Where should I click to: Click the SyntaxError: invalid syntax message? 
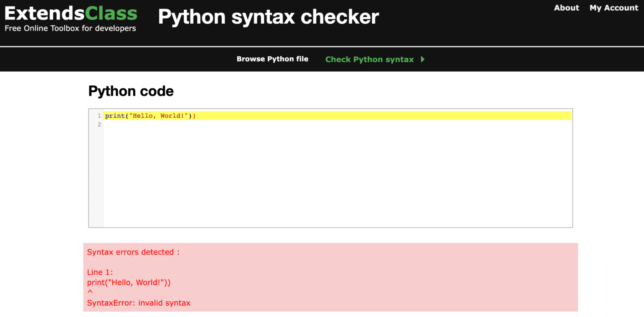[139, 303]
